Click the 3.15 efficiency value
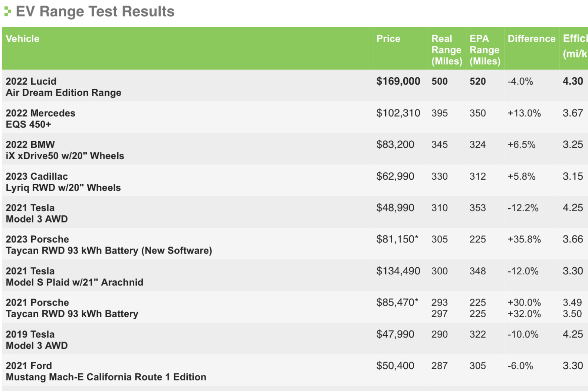 (x=573, y=176)
